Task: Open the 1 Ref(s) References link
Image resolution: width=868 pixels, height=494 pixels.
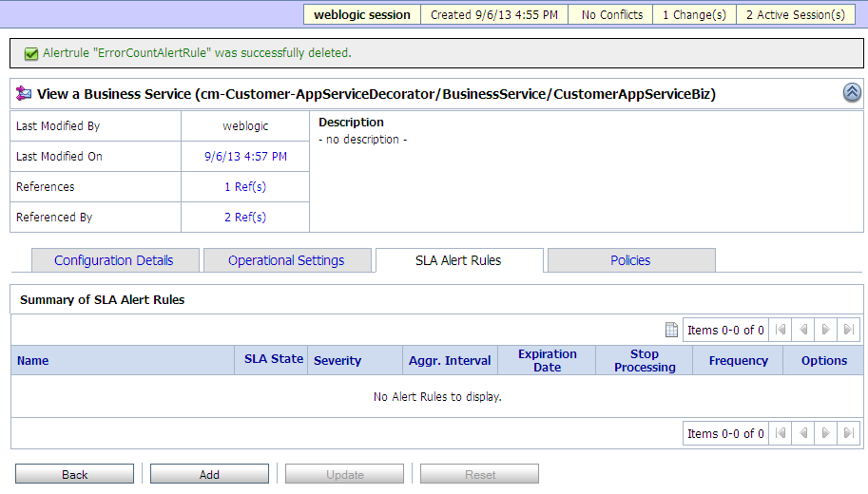Action: 245,187
